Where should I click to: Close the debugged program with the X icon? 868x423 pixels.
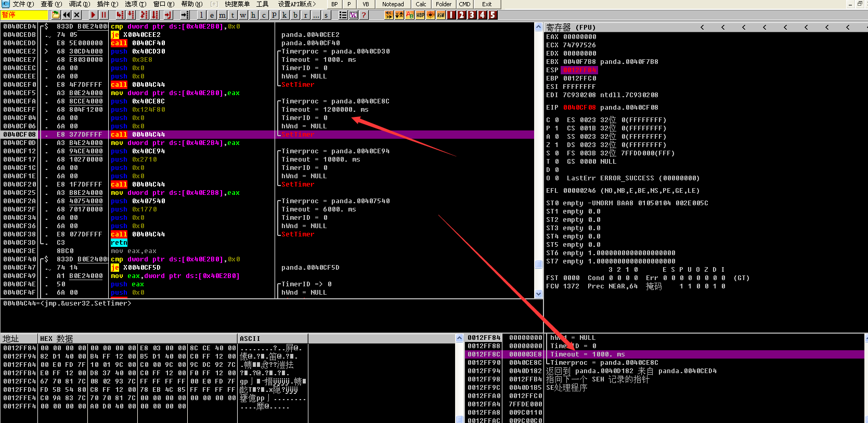click(x=77, y=15)
